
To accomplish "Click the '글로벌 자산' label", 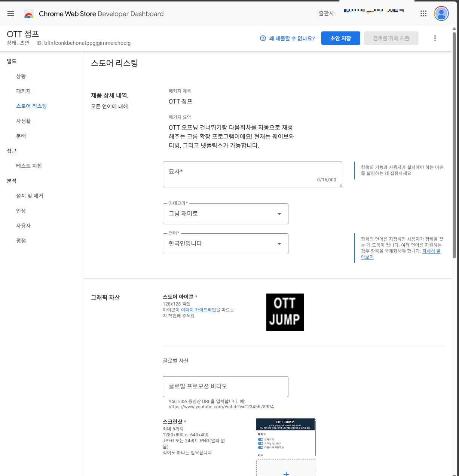I will [x=176, y=361].
